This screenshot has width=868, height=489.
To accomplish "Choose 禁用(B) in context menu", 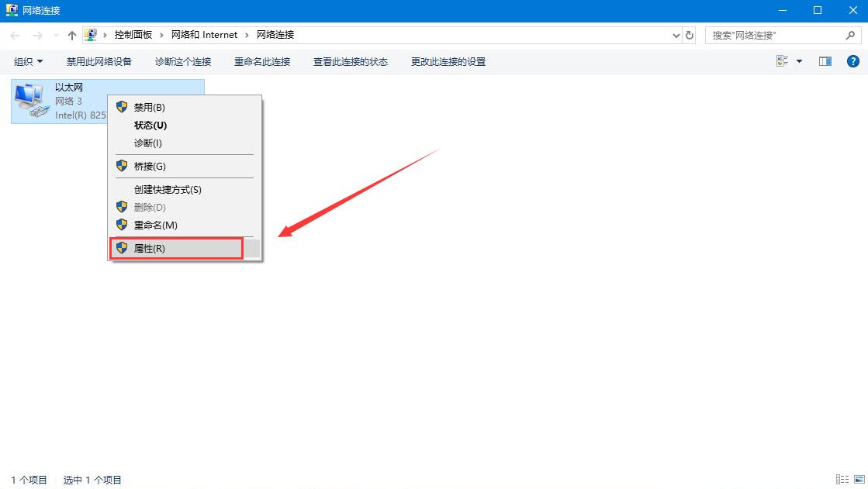I will tap(185, 107).
